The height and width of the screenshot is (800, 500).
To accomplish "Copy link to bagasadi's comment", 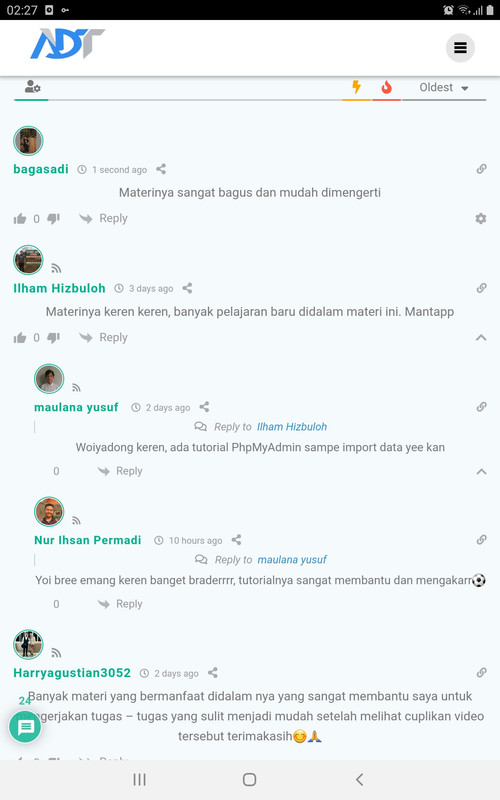I will [x=481, y=169].
